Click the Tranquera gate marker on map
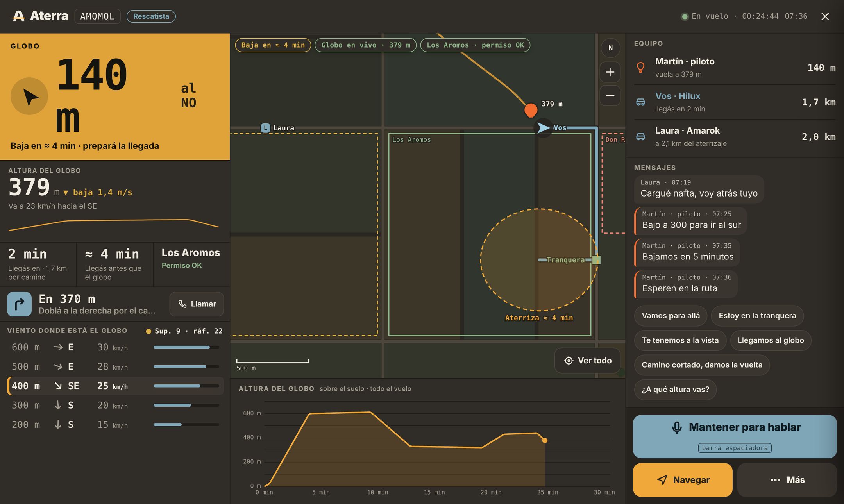This screenshot has height=504, width=844. (x=596, y=260)
